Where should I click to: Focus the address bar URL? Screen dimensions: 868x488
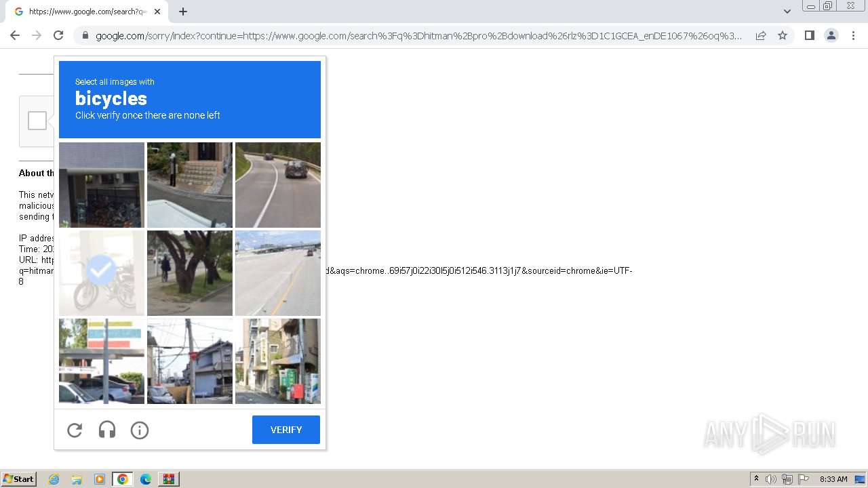tap(418, 35)
